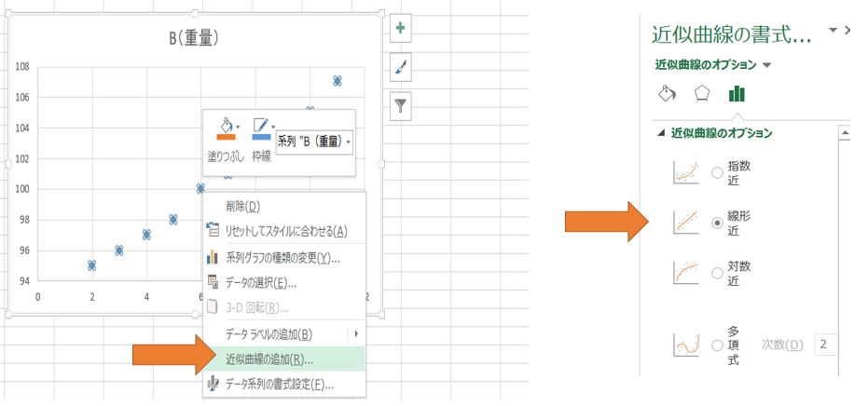Click the exponential trendline thumbnail icon
Screen dimensions: 868x406
pyautogui.click(x=686, y=172)
